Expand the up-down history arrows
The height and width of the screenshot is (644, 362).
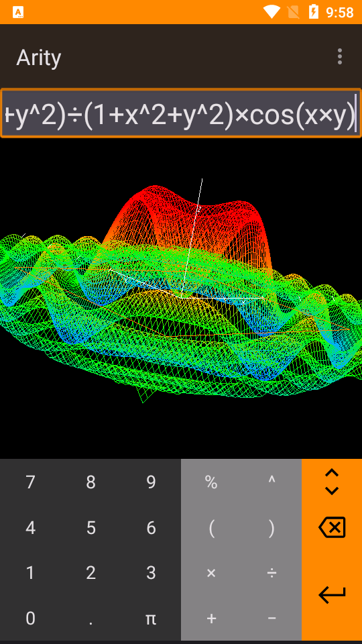pyautogui.click(x=332, y=482)
